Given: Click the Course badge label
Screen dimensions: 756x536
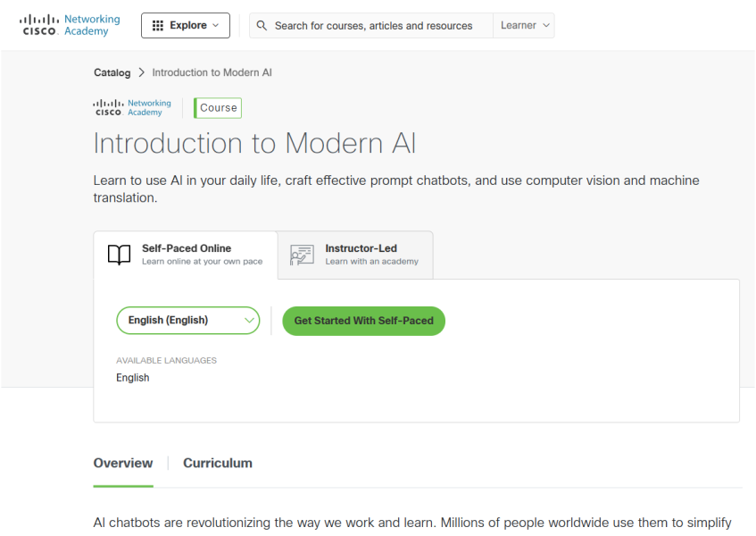Looking at the screenshot, I should 218,108.
